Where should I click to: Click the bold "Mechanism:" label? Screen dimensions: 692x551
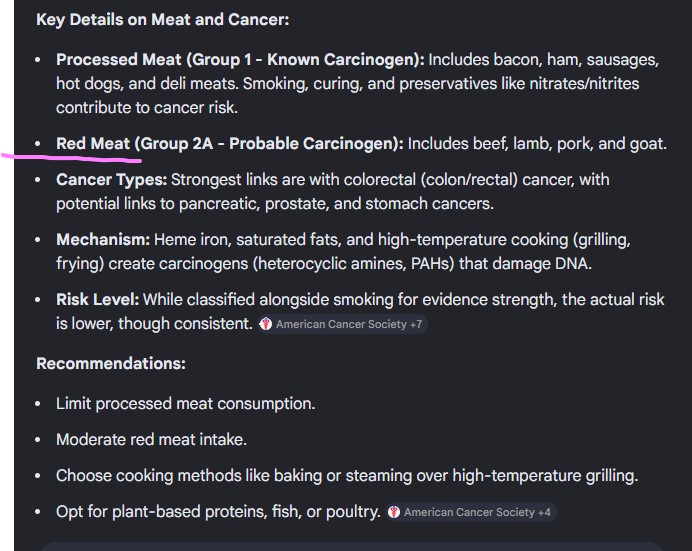[102, 240]
